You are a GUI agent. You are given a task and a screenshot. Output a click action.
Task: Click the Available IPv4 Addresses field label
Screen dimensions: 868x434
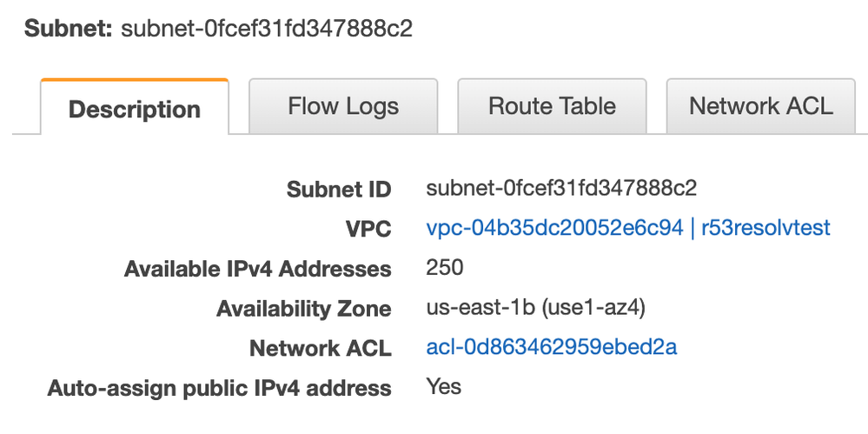(258, 269)
